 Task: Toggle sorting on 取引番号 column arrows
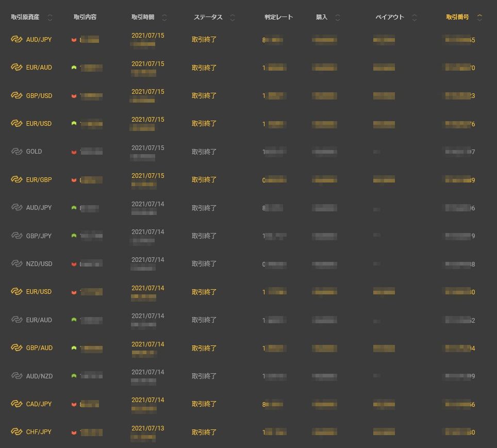coord(479,18)
